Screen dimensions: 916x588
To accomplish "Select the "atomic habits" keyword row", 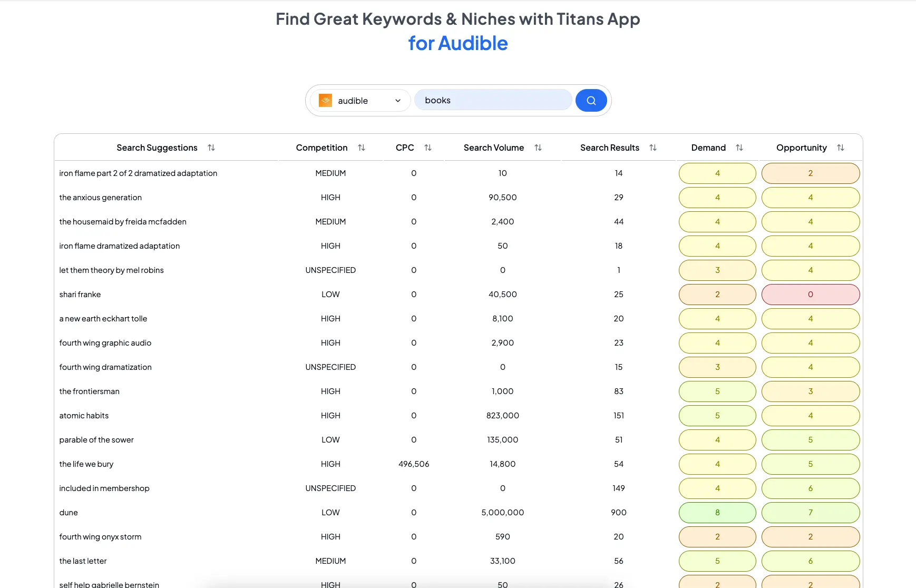I will pos(84,416).
